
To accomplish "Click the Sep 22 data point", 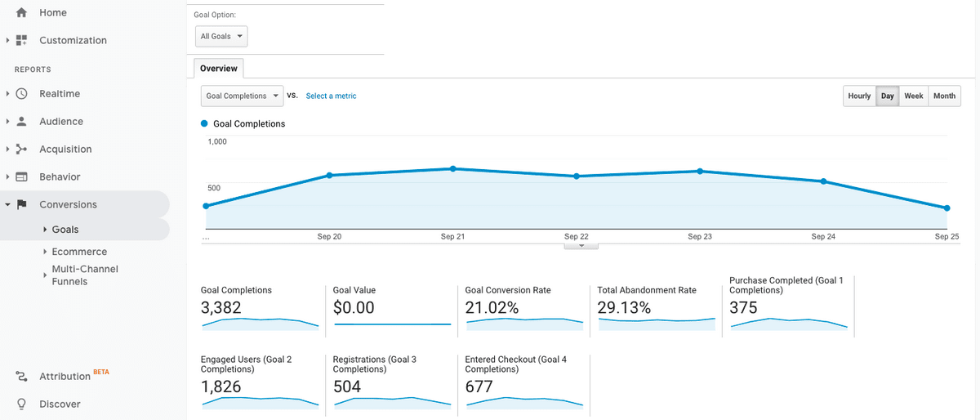I will [x=577, y=176].
